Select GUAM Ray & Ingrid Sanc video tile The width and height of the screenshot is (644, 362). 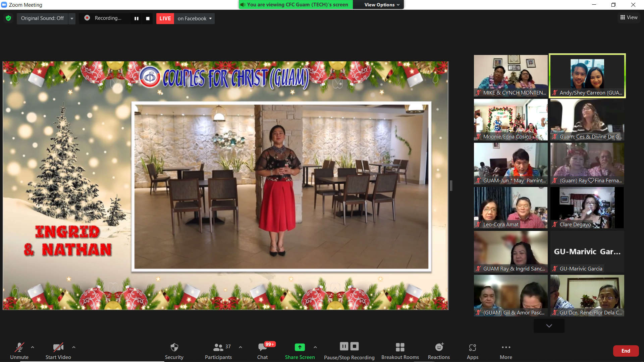511,252
